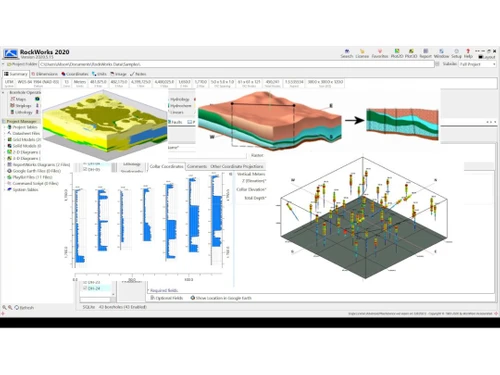
Task: Switch to the Dimensions tab
Action: (x=45, y=74)
